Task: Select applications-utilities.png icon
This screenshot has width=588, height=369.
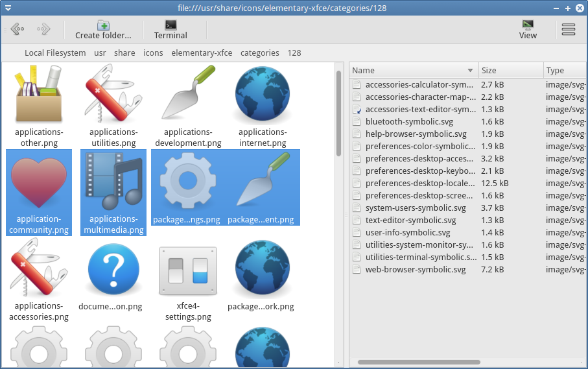Action: point(113,94)
